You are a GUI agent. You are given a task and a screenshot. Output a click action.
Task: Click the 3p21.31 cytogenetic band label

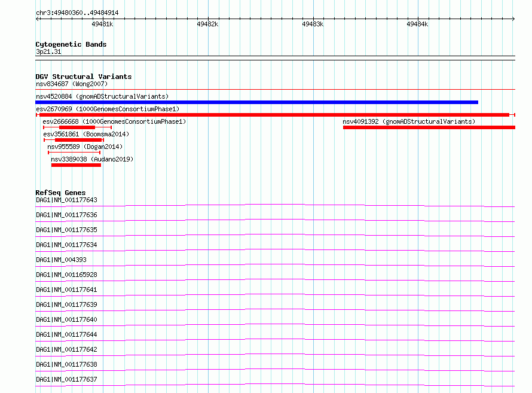click(48, 51)
